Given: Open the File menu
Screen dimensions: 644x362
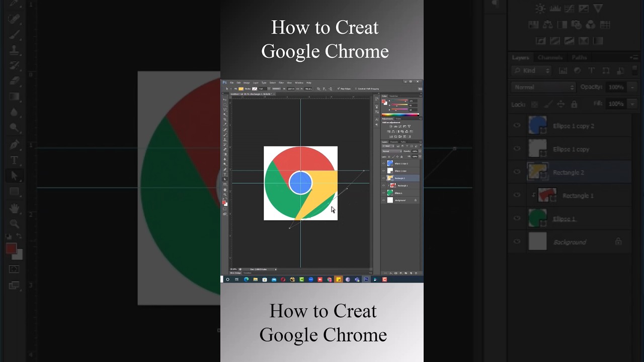Looking at the screenshot, I should point(232,82).
